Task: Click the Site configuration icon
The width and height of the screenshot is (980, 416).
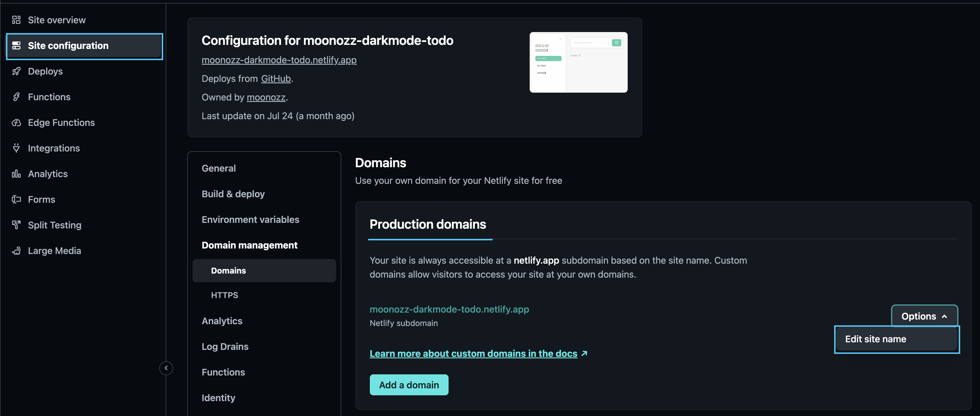Action: click(x=16, y=45)
